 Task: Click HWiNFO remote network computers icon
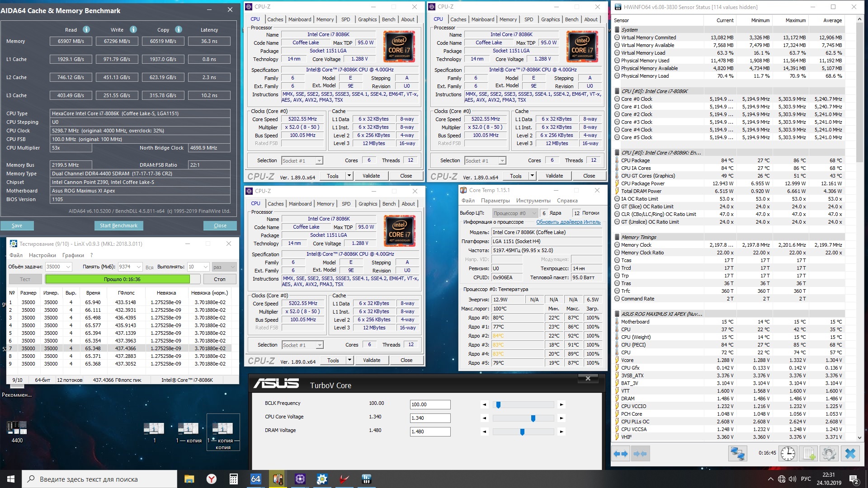point(737,453)
